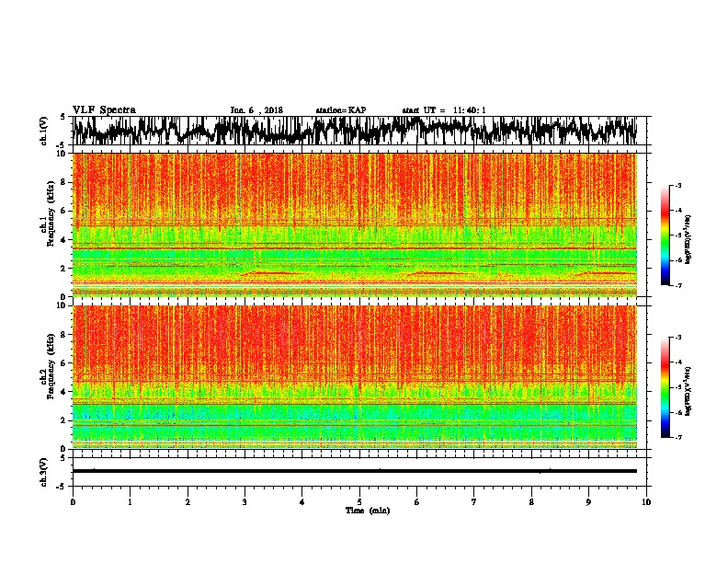This screenshot has height=563, width=728.
Task: Click the ch.2 spectrogram color scale bar
Action: (x=665, y=387)
